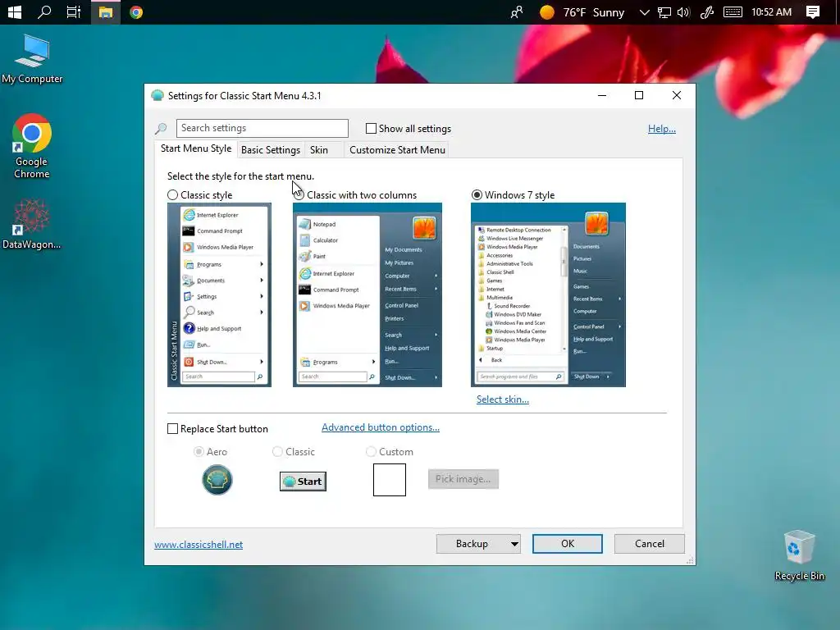
Task: Select Recycle Bin desktop icon
Action: [799, 555]
